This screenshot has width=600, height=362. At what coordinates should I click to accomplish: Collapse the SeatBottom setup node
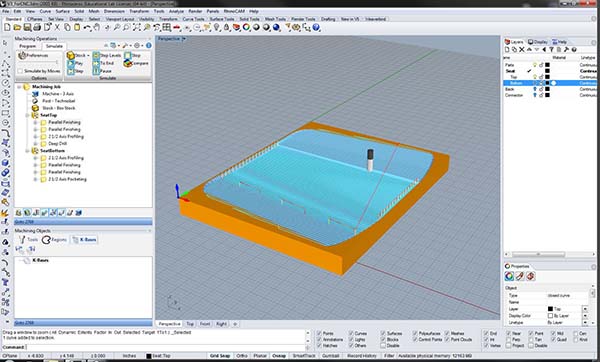(x=28, y=151)
